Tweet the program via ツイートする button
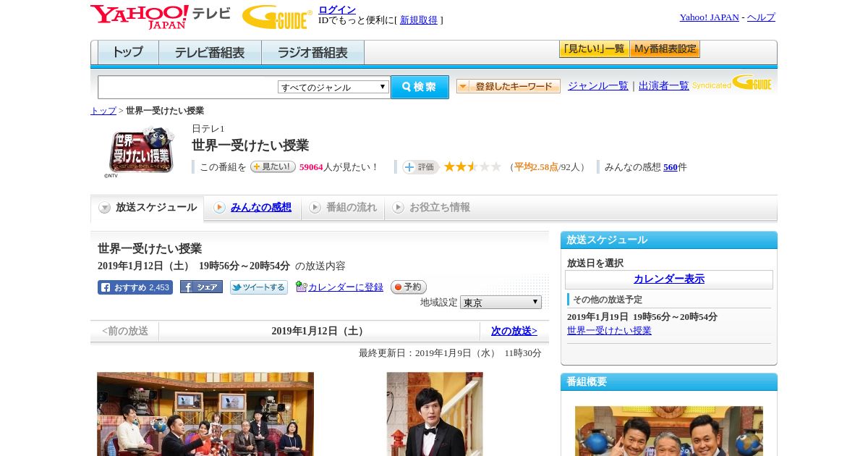 [x=259, y=287]
